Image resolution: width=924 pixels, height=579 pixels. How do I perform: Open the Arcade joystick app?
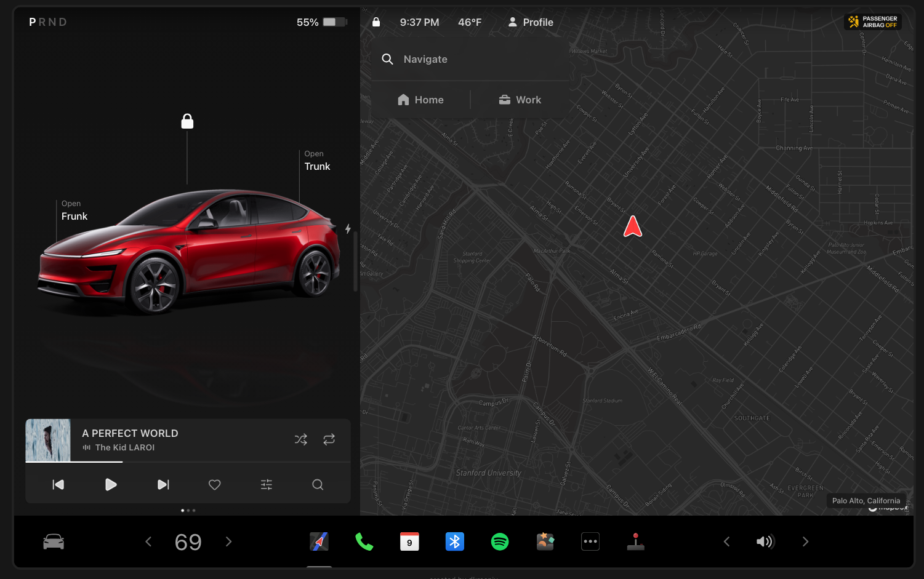pos(635,541)
